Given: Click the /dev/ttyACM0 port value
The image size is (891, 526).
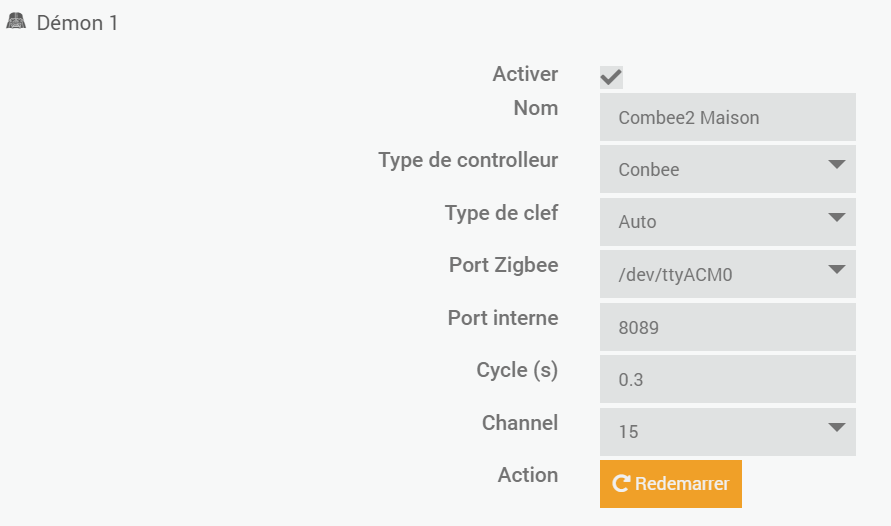Looking at the screenshot, I should tap(675, 274).
